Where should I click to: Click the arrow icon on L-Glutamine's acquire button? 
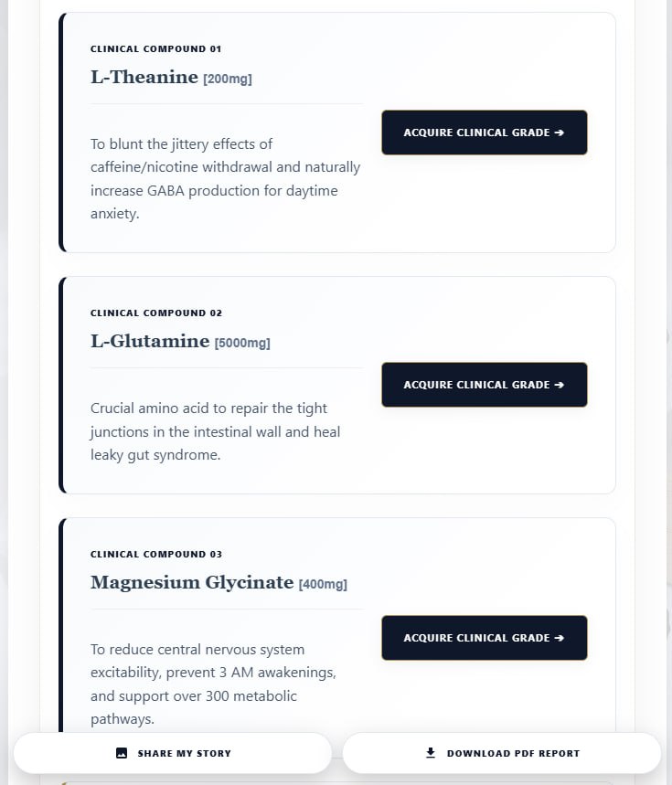pyautogui.click(x=560, y=385)
